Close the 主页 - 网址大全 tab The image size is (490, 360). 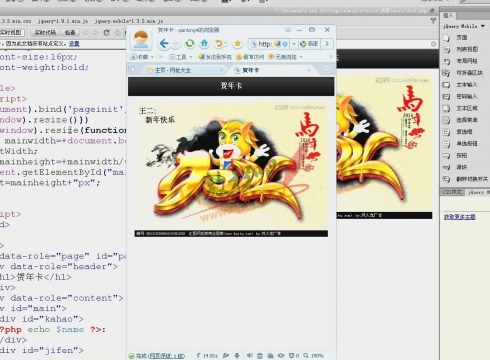point(222,70)
